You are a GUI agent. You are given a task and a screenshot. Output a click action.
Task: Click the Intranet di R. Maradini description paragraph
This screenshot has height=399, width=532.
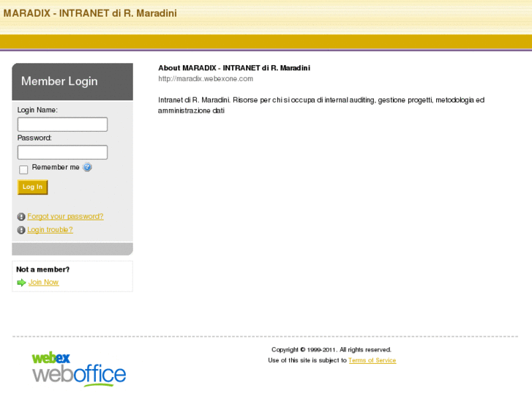[x=321, y=105]
